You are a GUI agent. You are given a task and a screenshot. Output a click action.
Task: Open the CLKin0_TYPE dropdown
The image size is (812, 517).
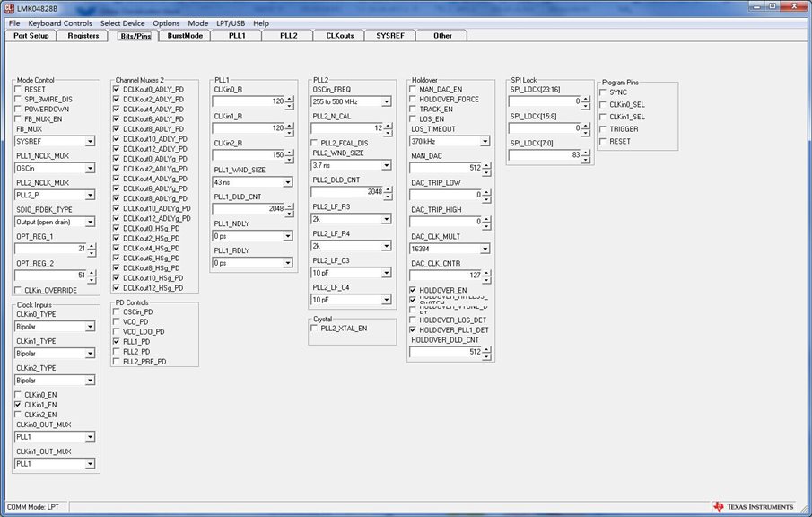[55, 327]
